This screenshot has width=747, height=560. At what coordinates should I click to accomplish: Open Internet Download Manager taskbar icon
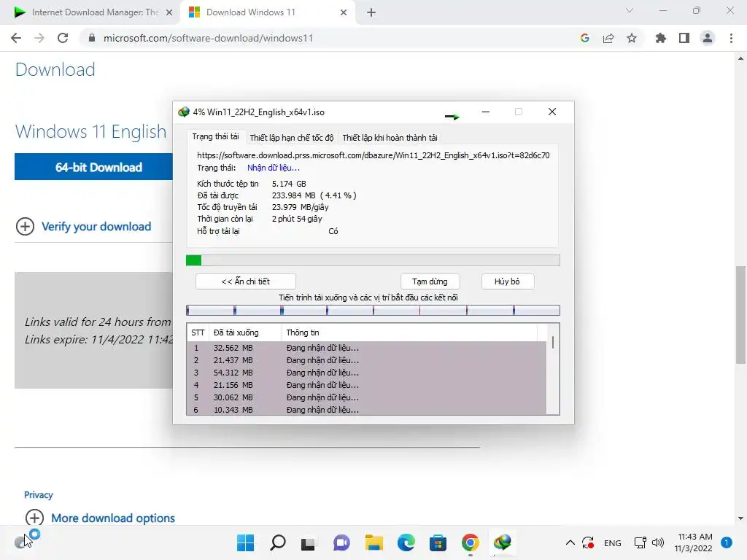503,542
